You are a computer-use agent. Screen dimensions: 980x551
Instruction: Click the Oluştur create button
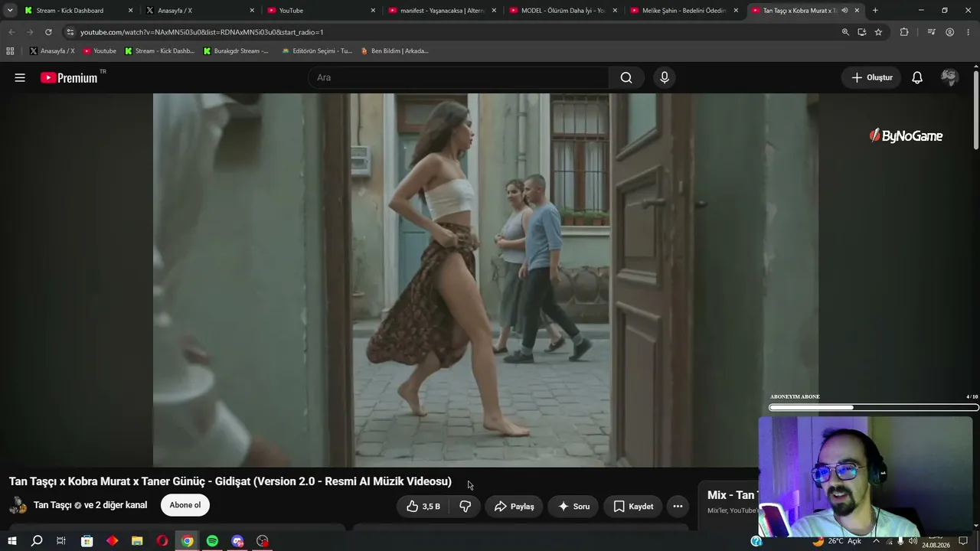(872, 77)
